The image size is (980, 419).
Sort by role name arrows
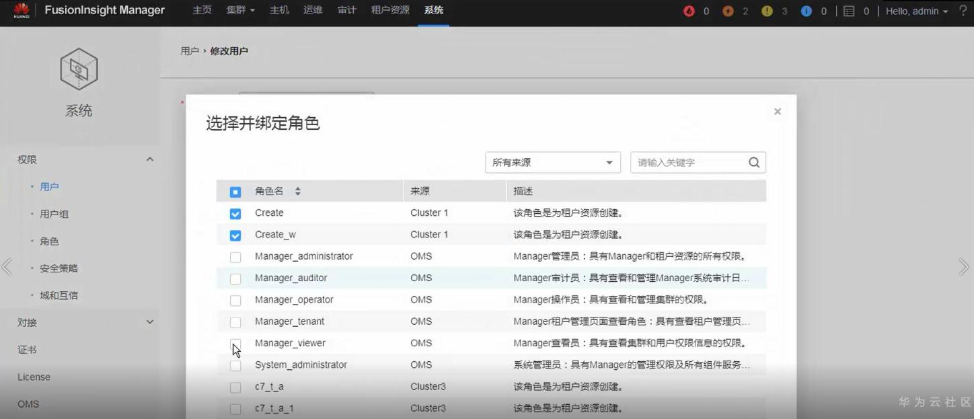298,192
